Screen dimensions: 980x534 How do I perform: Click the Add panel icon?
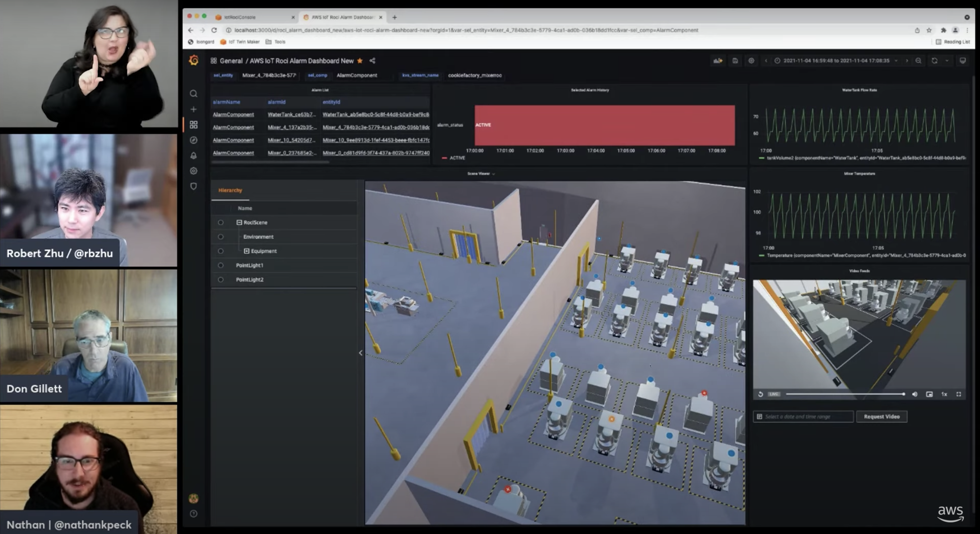tap(718, 61)
